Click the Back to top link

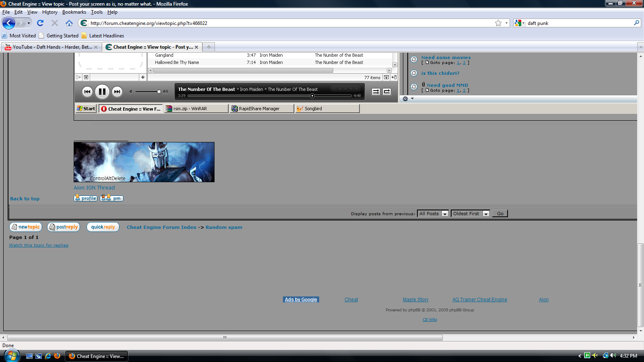coord(25,199)
